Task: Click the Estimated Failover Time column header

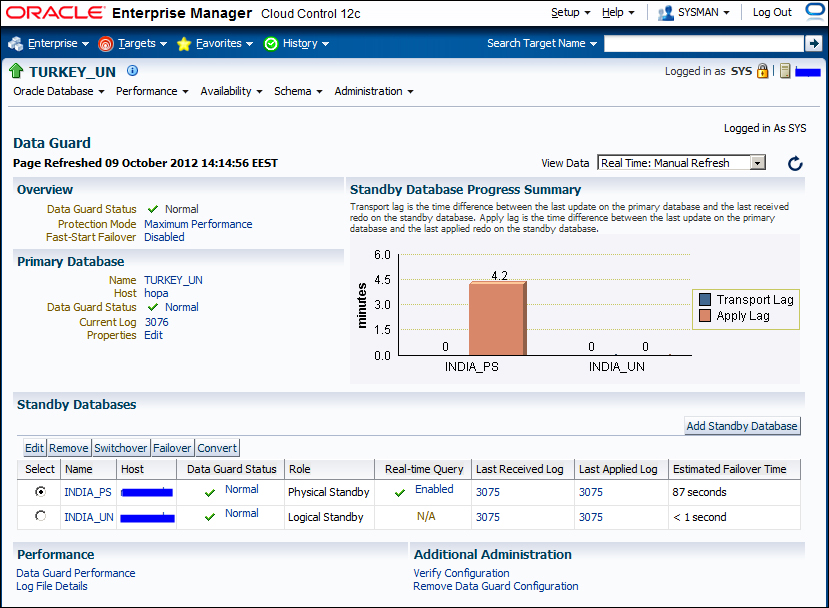Action: (x=734, y=469)
